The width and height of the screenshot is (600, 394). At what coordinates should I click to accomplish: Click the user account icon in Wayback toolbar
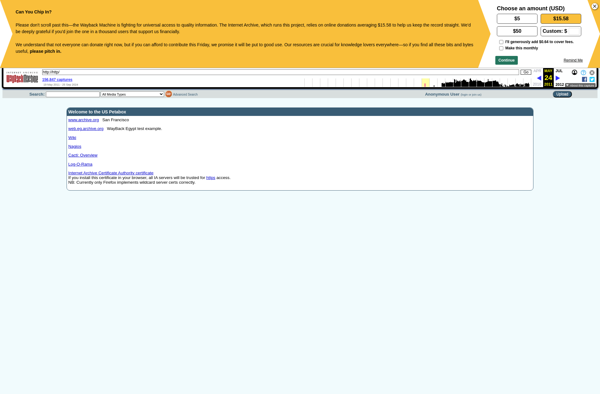point(574,72)
